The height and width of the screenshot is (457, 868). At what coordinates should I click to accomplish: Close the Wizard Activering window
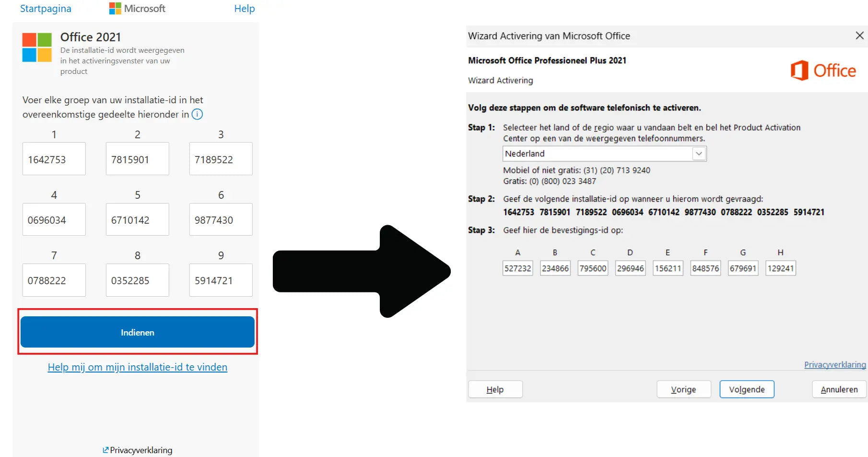point(859,36)
